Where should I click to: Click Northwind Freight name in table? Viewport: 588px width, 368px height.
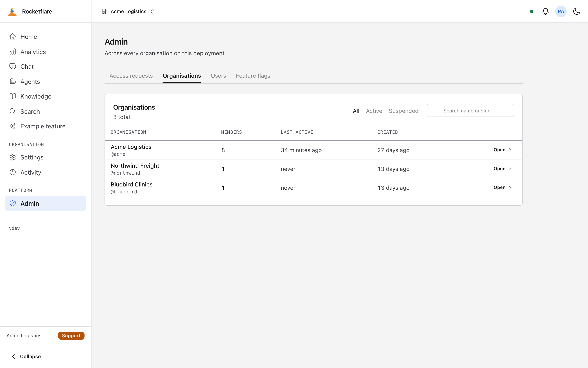135,166
